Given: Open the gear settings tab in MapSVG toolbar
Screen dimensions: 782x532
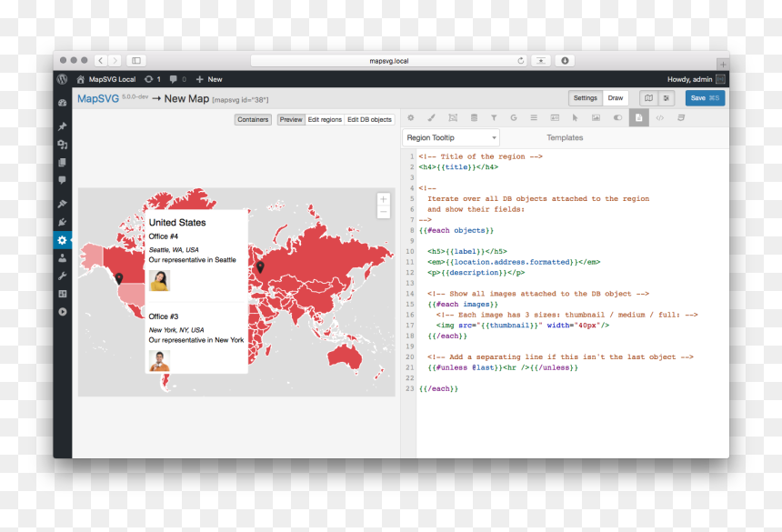Looking at the screenshot, I should coord(410,118).
